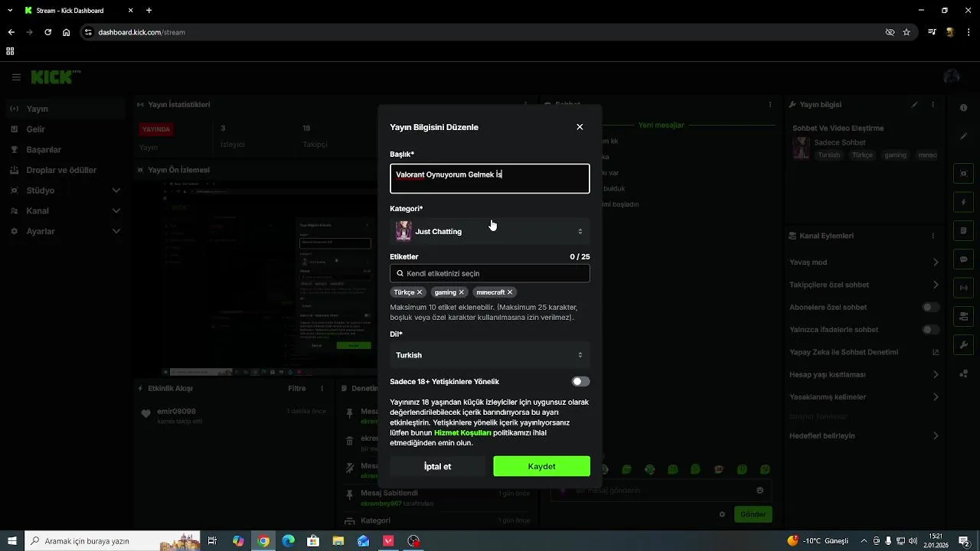
Task: Save changes with Kaydet button
Action: coord(542,466)
